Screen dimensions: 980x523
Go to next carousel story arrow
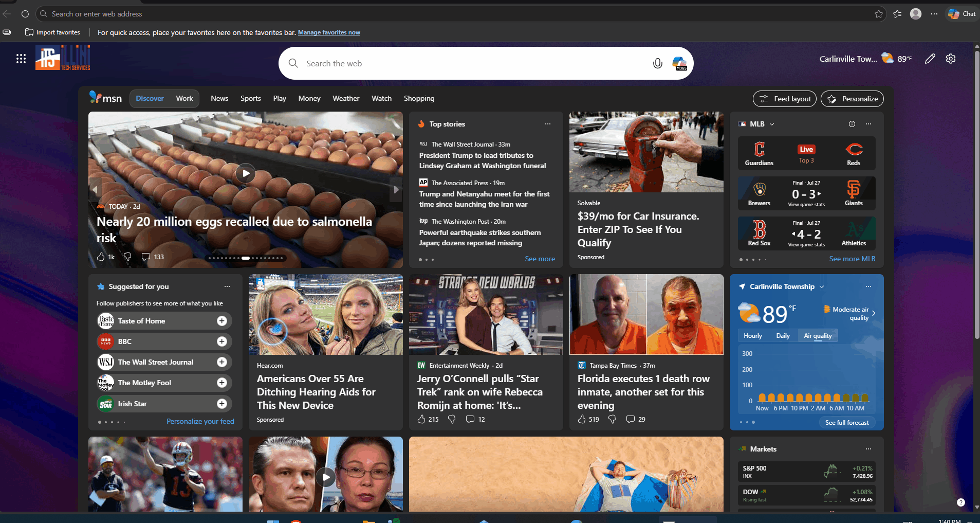coord(396,190)
